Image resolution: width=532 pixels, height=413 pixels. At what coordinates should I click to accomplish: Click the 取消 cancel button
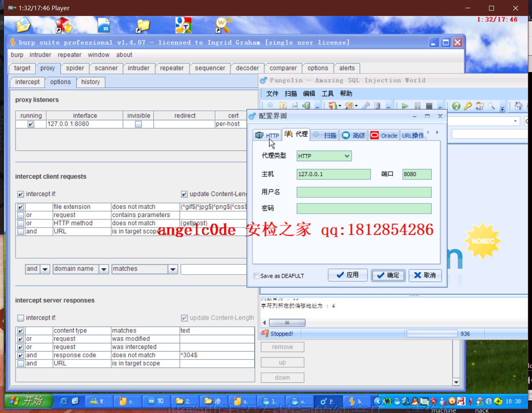425,275
